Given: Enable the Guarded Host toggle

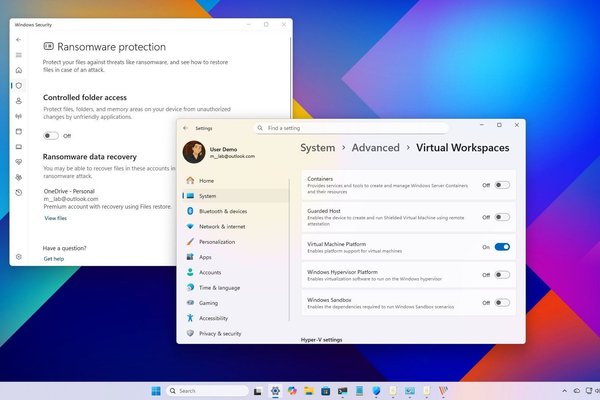Looking at the screenshot, I should (502, 217).
